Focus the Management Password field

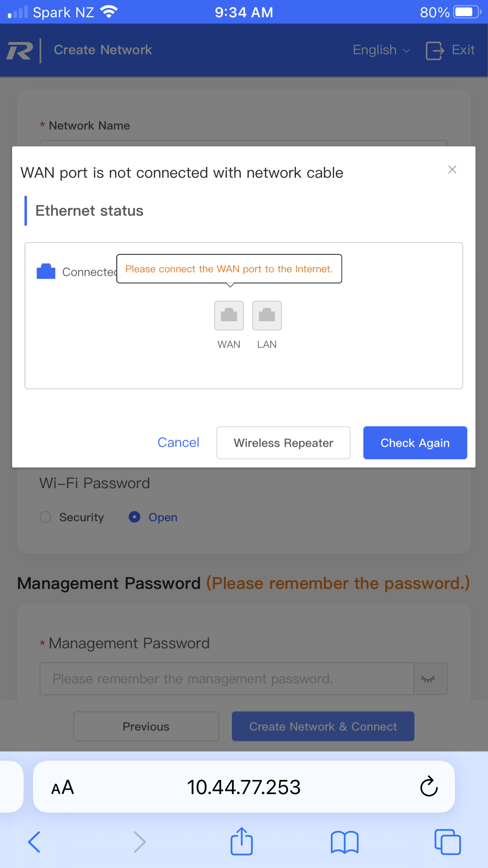227,679
